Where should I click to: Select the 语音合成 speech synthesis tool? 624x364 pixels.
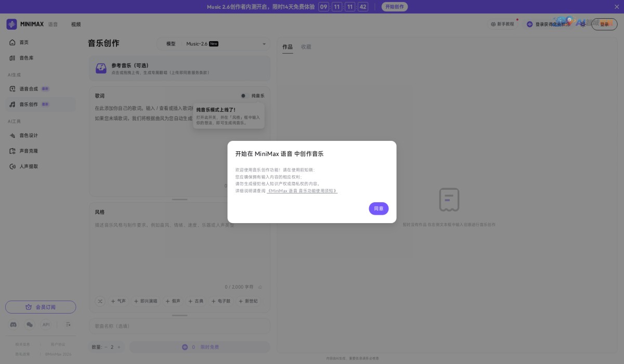[x=29, y=88]
